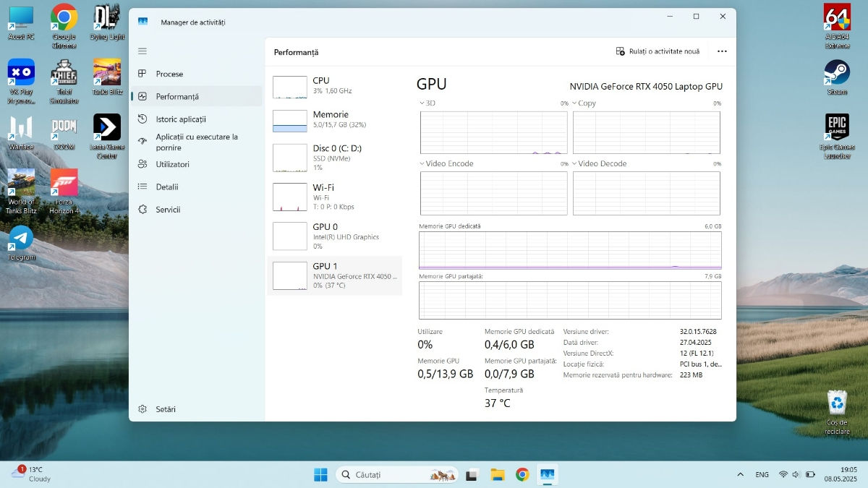This screenshot has height=488, width=868.
Task: Open File Explorer from the taskbar
Action: point(497,474)
